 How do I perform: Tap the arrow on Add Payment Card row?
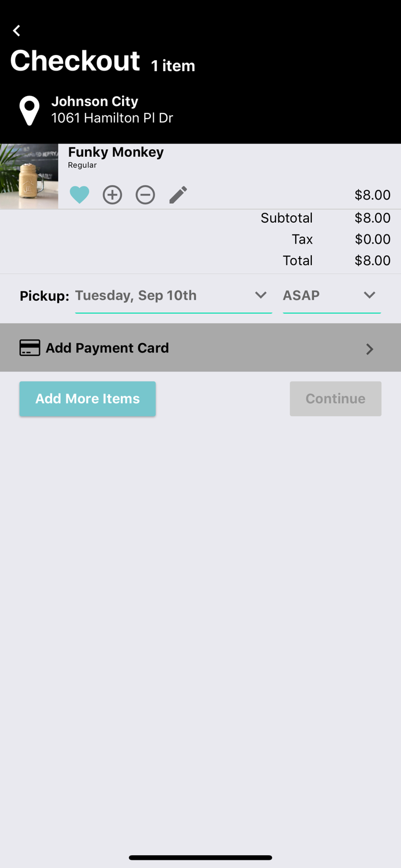[370, 349]
